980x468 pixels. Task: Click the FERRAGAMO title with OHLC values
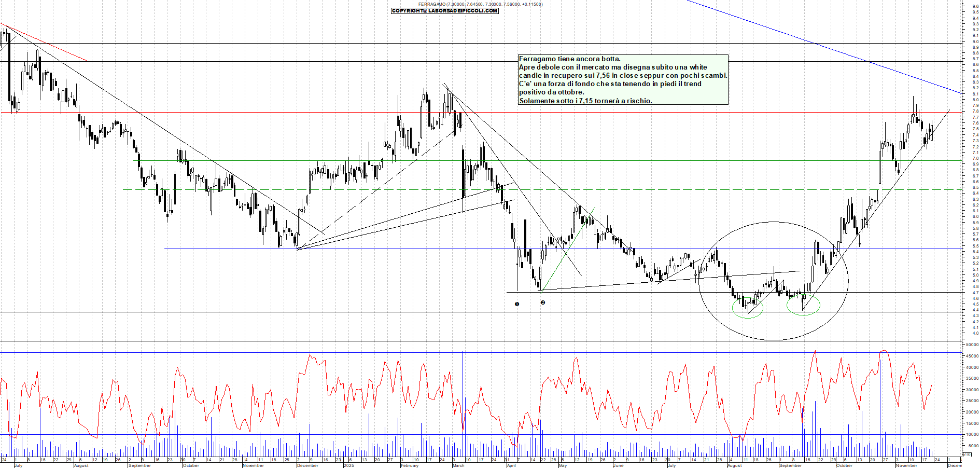tap(480, 3)
